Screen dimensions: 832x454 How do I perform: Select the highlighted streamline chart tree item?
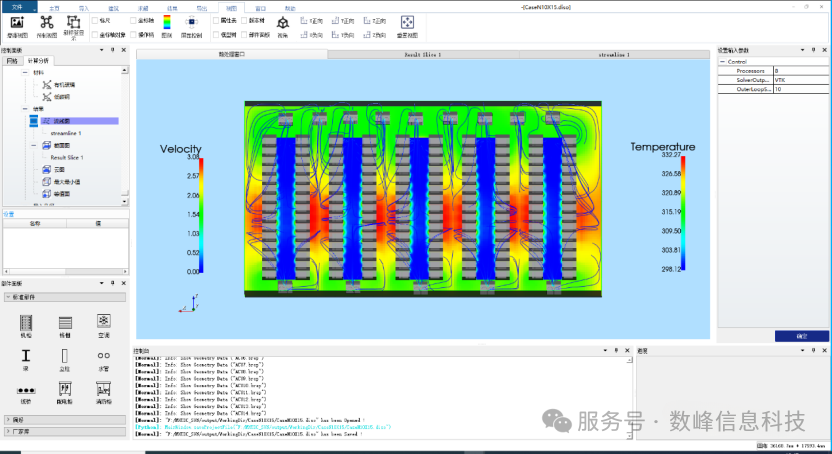(80, 121)
